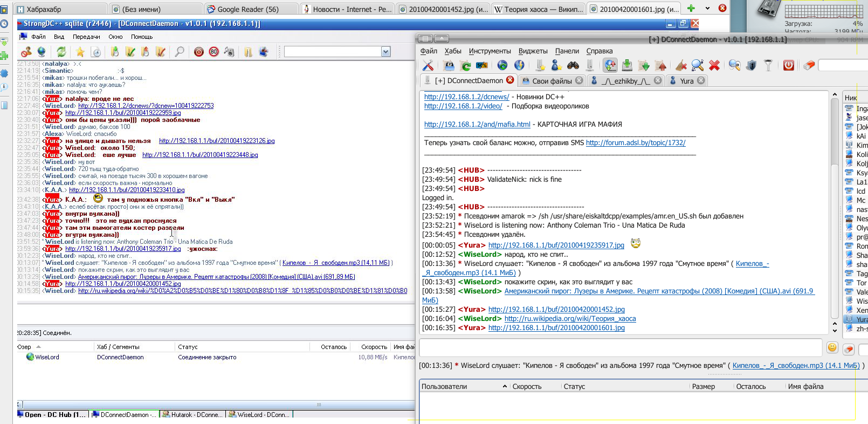Click the smiley emoticon button by chat input
Image resolution: width=868 pixels, height=424 pixels.
(832, 348)
